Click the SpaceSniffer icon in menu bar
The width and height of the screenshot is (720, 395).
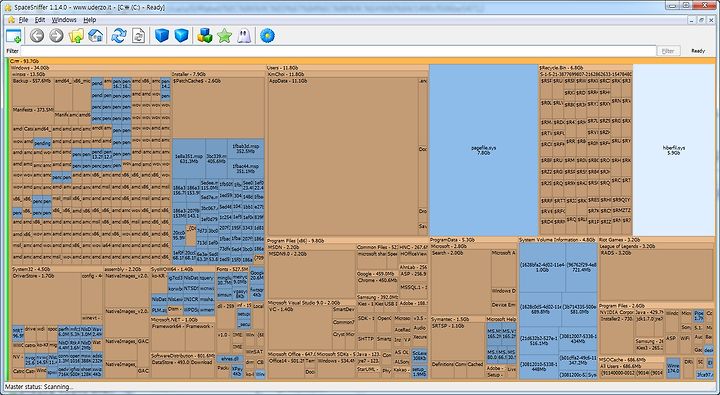click(11, 20)
